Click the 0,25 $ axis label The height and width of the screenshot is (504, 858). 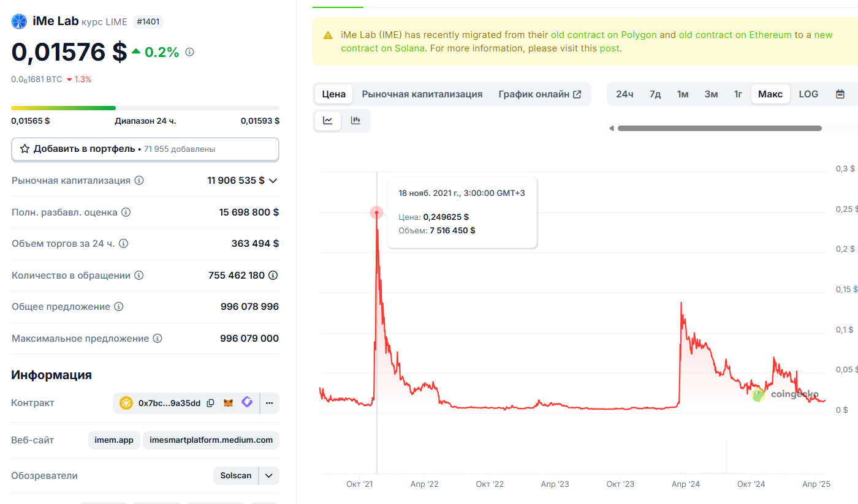[848, 209]
